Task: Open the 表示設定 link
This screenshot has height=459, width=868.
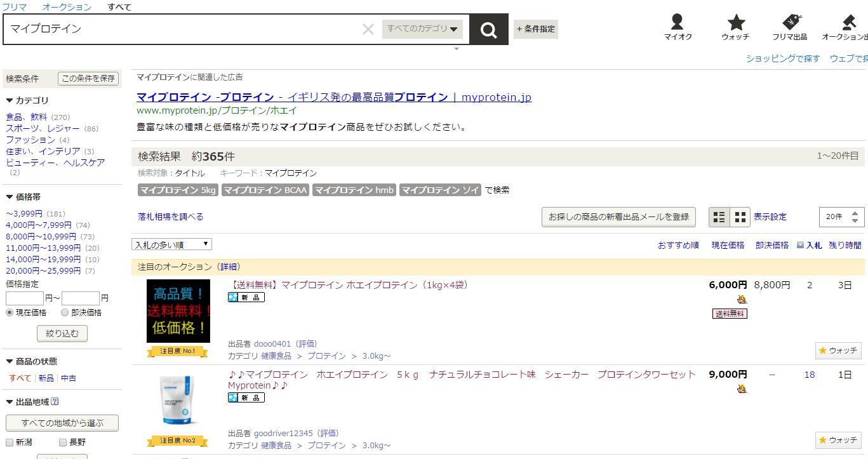Action: (x=770, y=216)
